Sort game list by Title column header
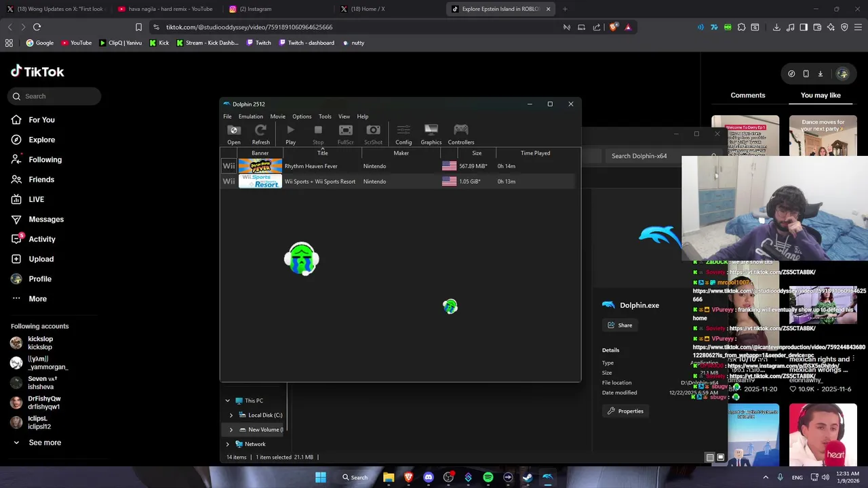Viewport: 868px width, 488px height. point(322,153)
